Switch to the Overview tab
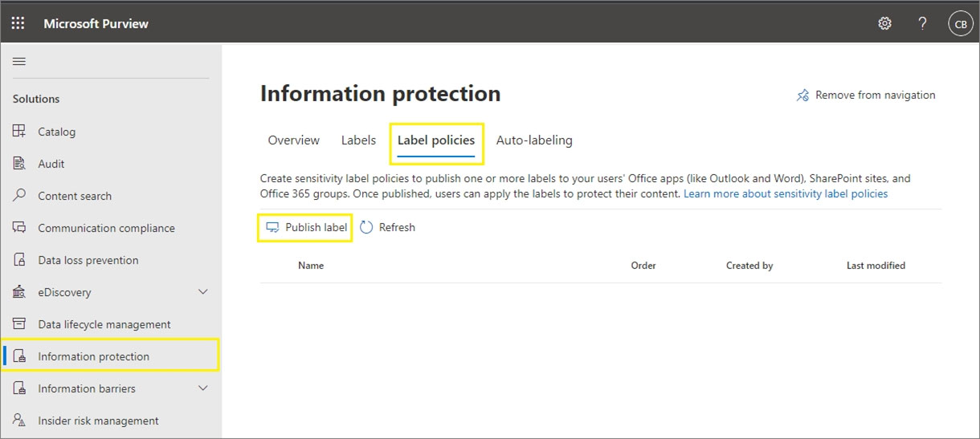This screenshot has width=980, height=439. coord(293,140)
